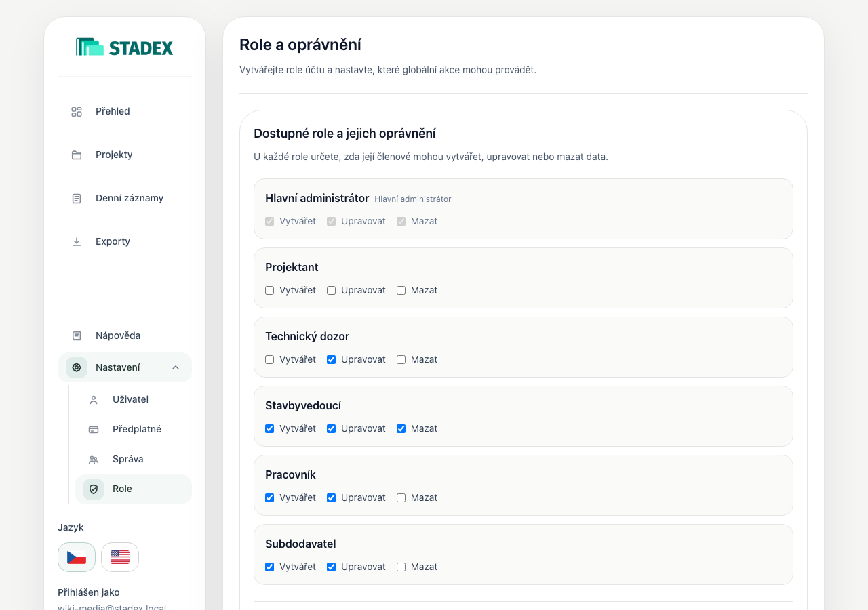Click the Role shield icon

coord(94,489)
